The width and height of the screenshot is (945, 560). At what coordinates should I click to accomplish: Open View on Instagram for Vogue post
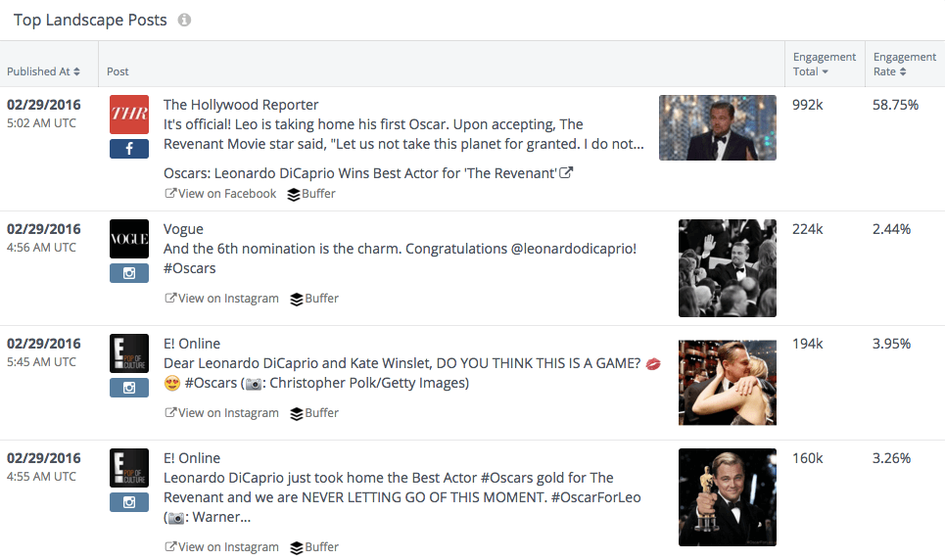pos(221,299)
